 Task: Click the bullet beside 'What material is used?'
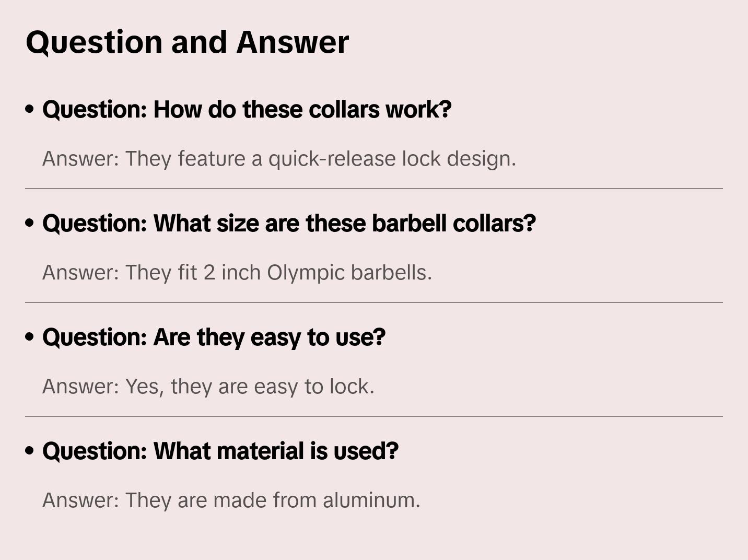point(30,451)
